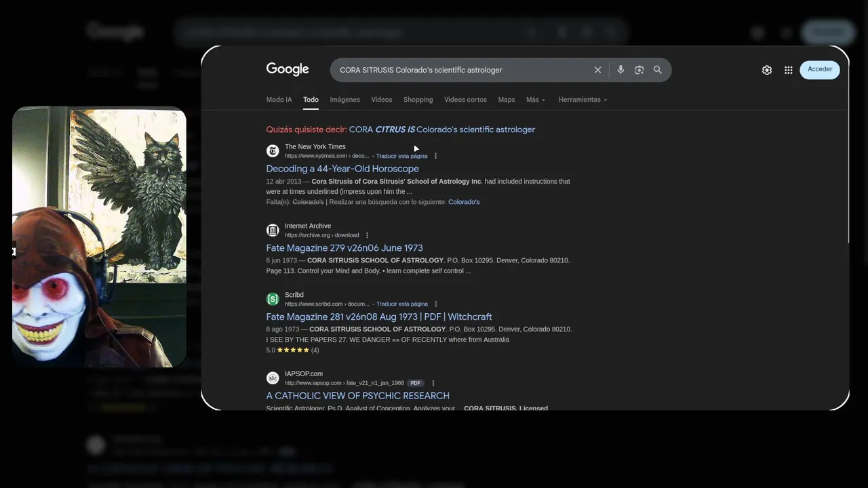This screenshot has height=488, width=868.
Task: Open more options for the IAPSOP.com result
Action: point(433,383)
